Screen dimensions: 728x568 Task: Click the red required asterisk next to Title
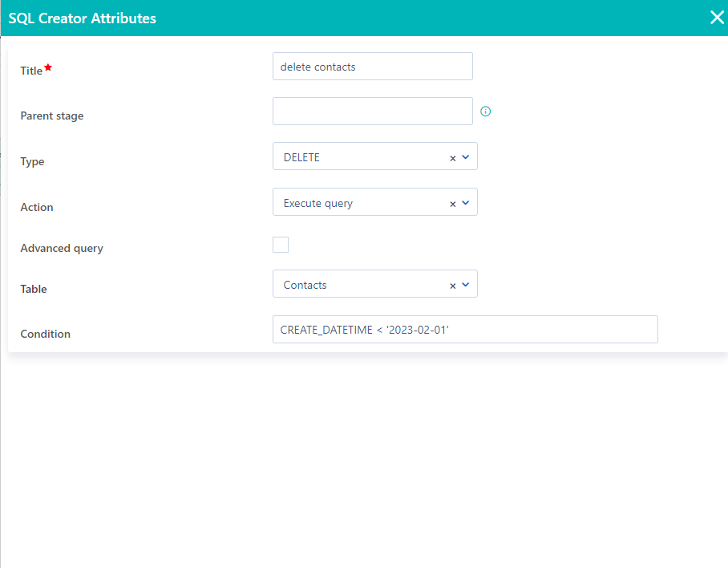[x=47, y=66]
